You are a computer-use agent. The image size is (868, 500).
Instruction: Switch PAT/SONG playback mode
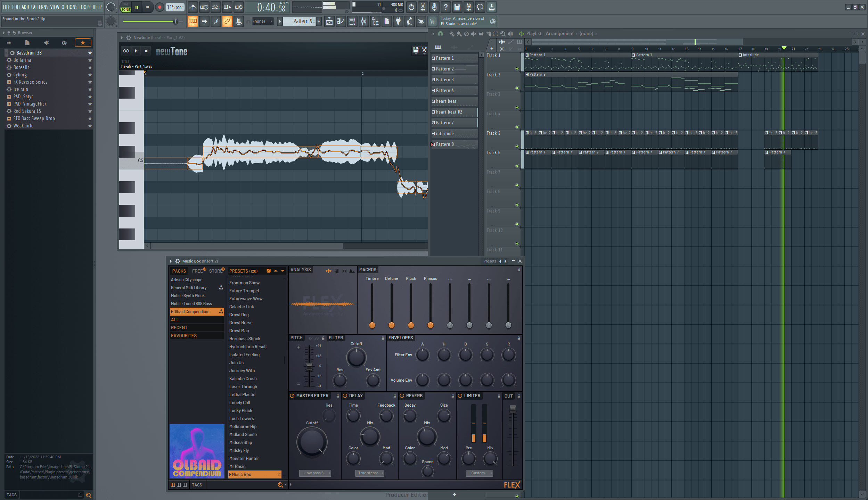[x=125, y=7]
